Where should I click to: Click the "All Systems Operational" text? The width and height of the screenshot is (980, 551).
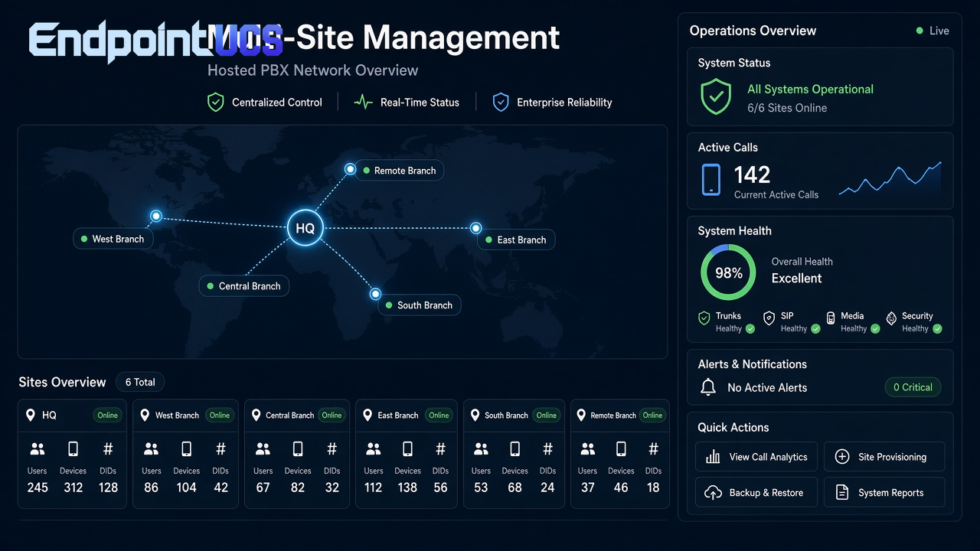[810, 89]
